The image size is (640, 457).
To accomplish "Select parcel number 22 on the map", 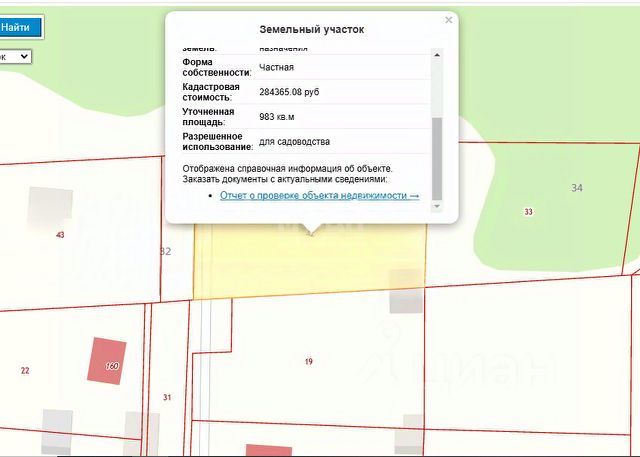I will pos(25,370).
